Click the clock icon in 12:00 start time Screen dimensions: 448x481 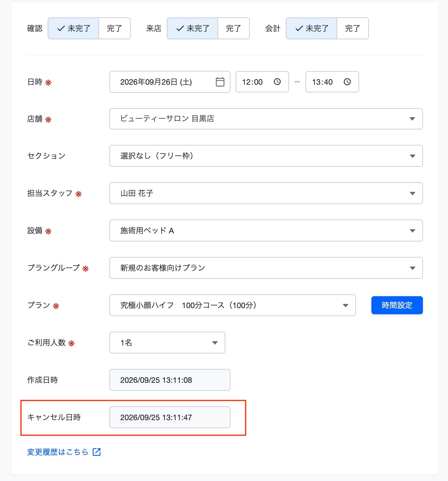(x=277, y=82)
